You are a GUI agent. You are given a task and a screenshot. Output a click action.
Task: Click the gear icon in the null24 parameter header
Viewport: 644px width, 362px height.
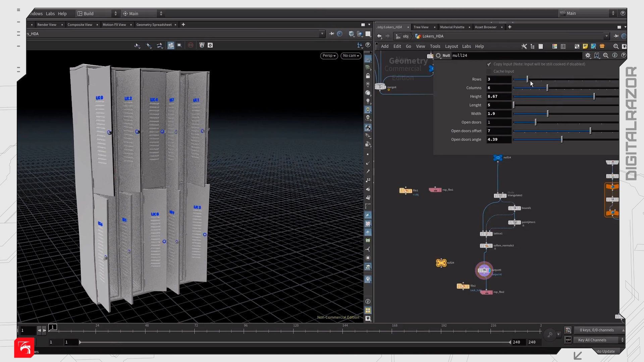tap(588, 56)
